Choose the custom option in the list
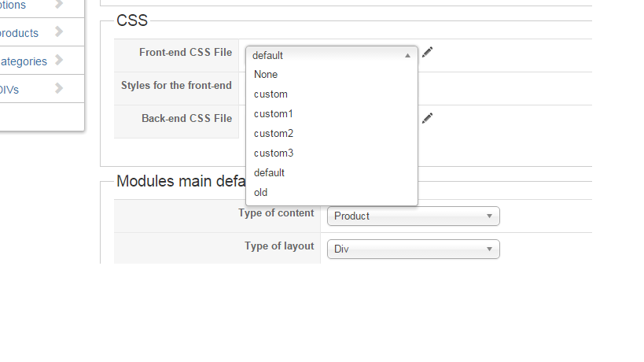 click(270, 94)
